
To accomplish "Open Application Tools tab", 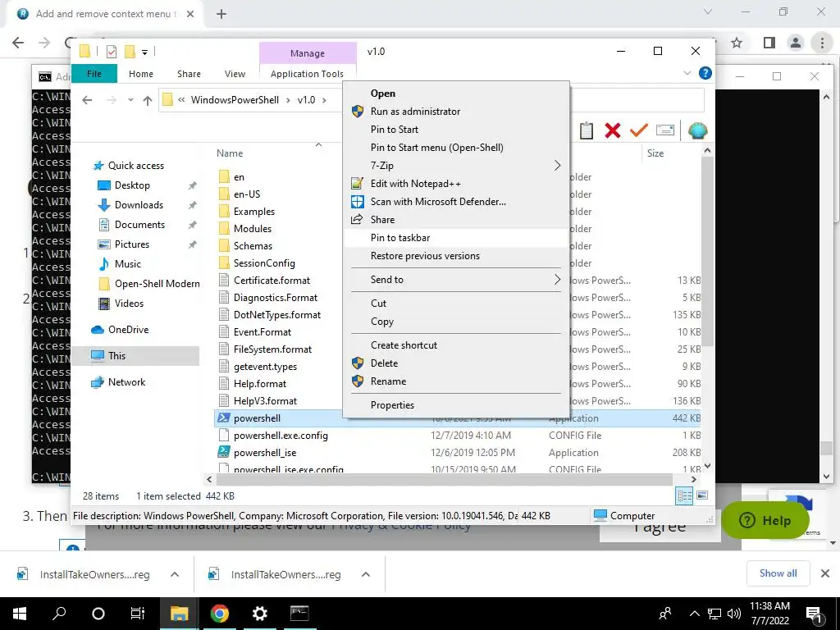I will click(x=307, y=74).
